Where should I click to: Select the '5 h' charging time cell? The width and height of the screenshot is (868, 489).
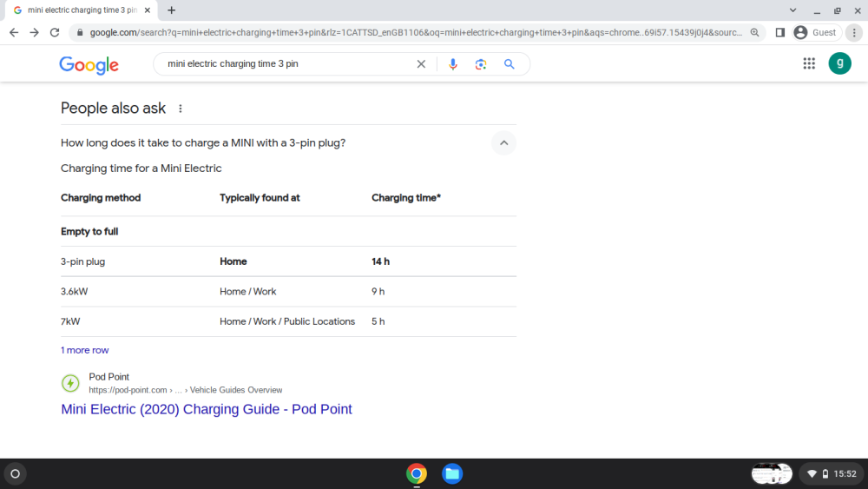378,321
